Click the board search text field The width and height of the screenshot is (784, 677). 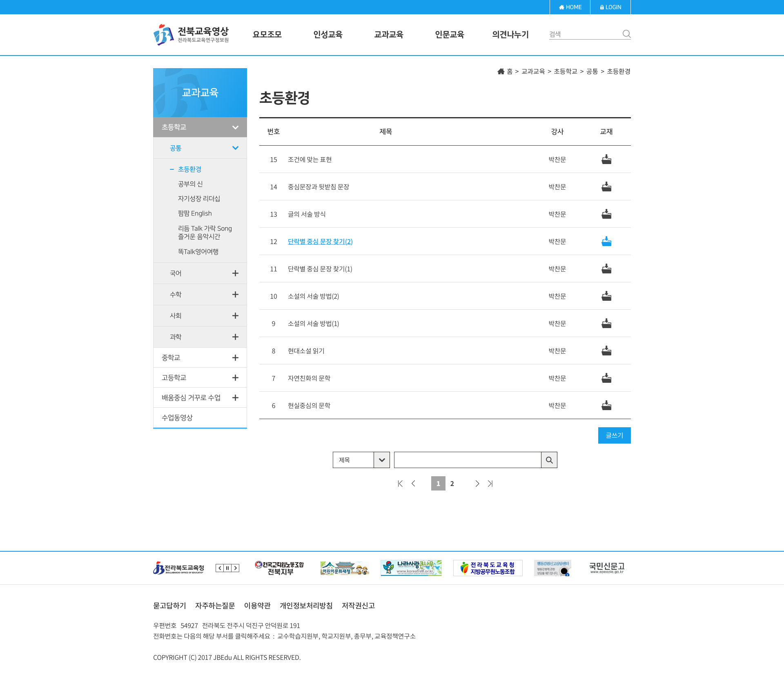(468, 460)
